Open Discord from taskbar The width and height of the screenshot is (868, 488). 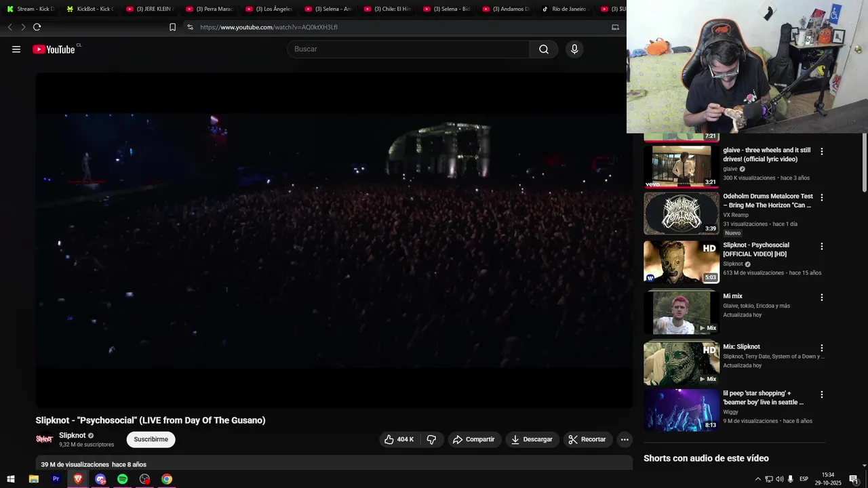coord(100,479)
